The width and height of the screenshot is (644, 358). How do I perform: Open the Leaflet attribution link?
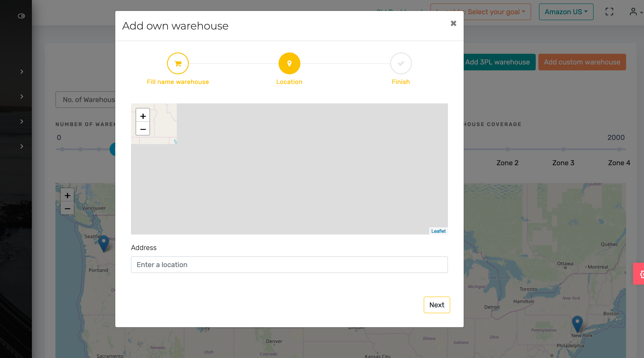pyautogui.click(x=438, y=231)
